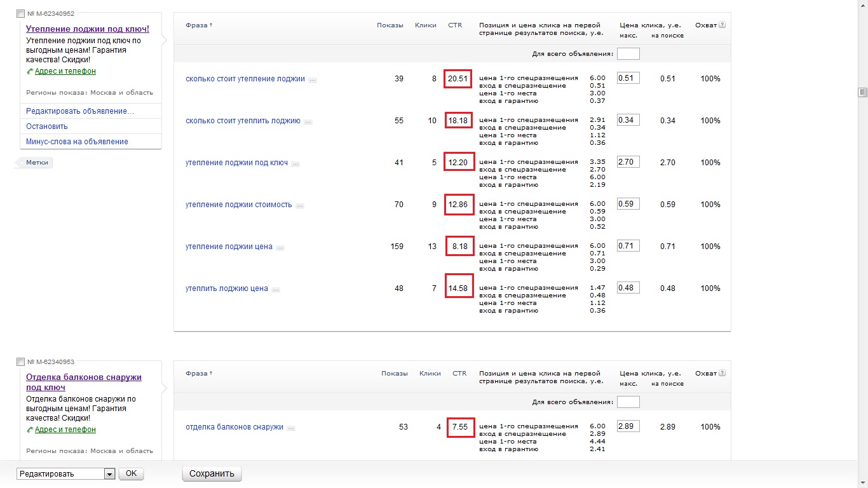
Task: Click ellipsis icon beside "сколько стоит утепление лоджии"
Action: (312, 80)
